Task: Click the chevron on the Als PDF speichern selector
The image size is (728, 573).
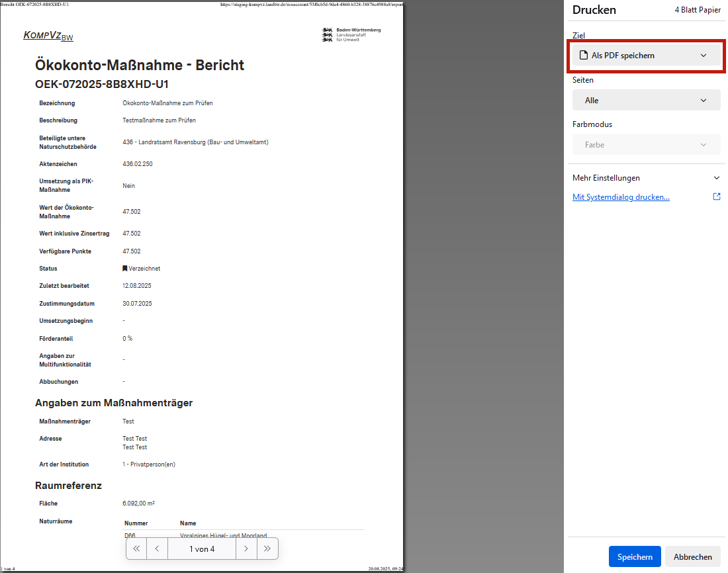Action: tap(704, 55)
